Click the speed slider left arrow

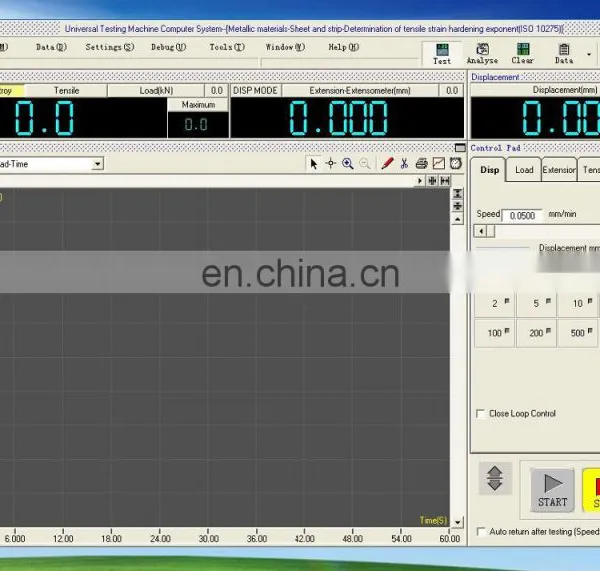click(481, 231)
